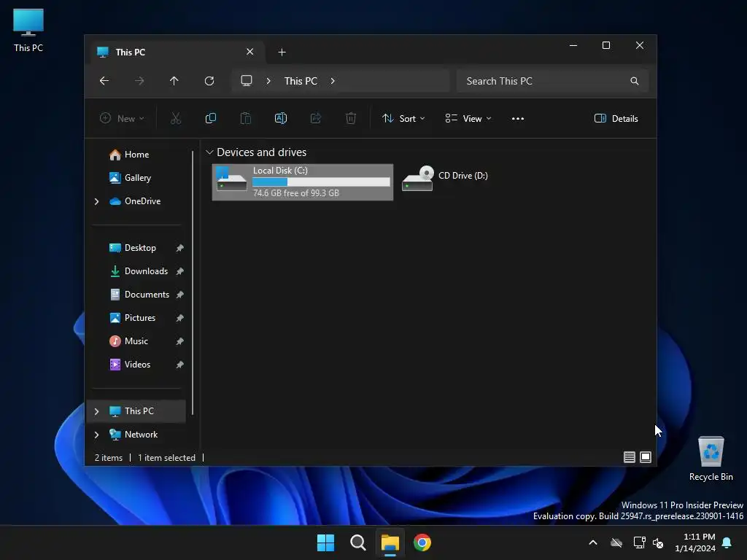
Task: Open Recycle Bin on the desktop
Action: pyautogui.click(x=711, y=459)
